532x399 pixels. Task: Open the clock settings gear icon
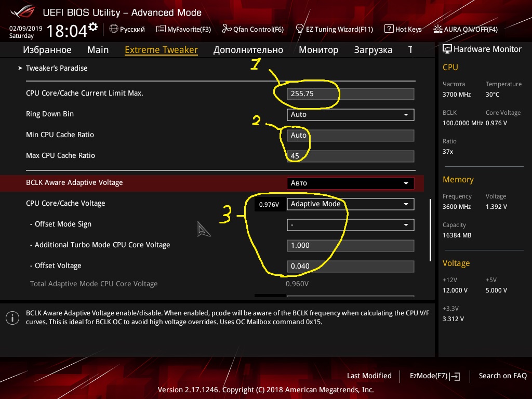point(93,27)
